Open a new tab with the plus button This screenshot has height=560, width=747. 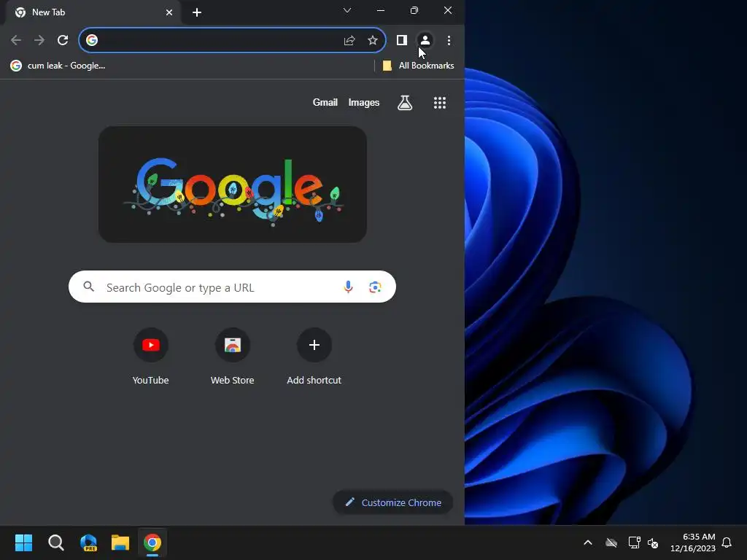click(x=197, y=12)
